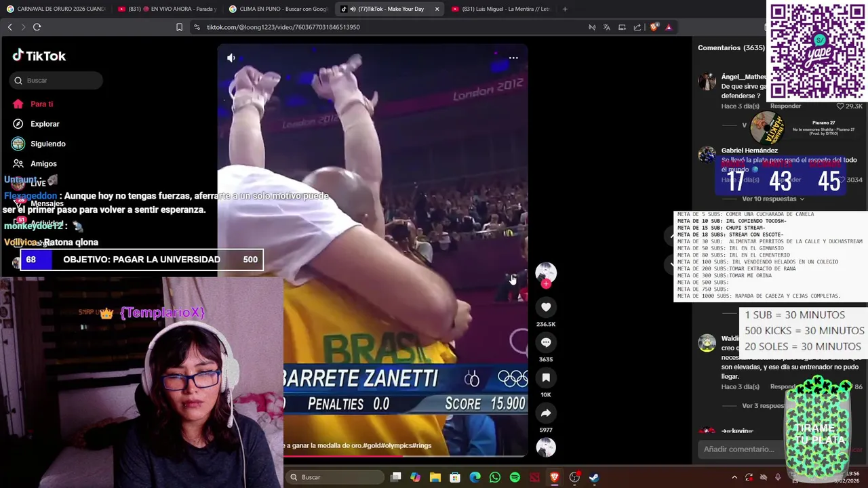
Task: Go to Siguiendo page
Action: [x=47, y=144]
